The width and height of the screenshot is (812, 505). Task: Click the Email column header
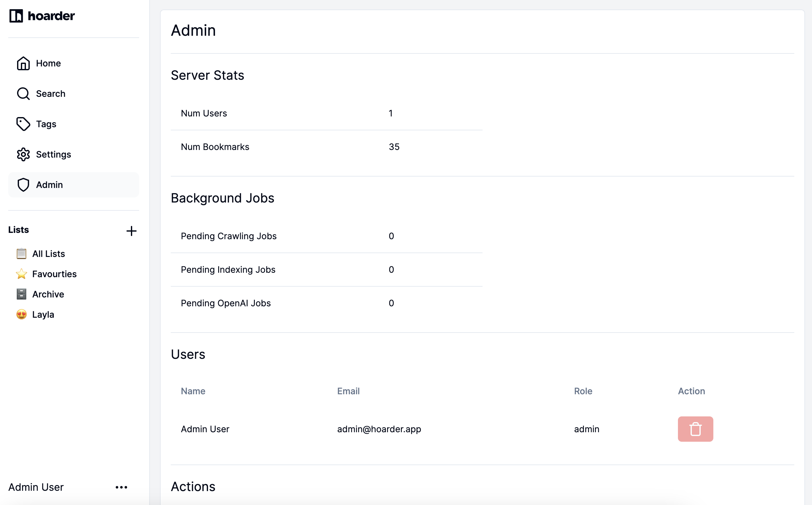348,391
